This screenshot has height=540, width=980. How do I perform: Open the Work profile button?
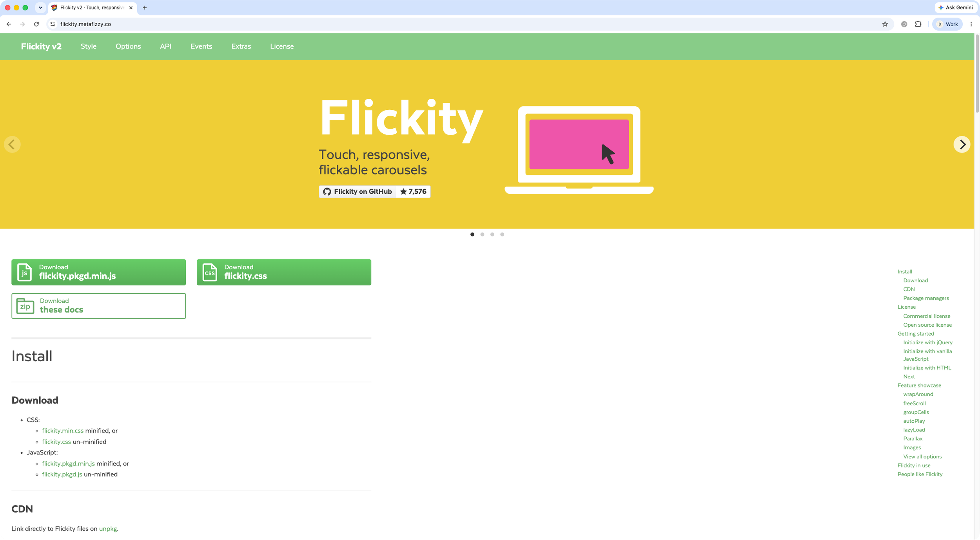[x=947, y=24]
